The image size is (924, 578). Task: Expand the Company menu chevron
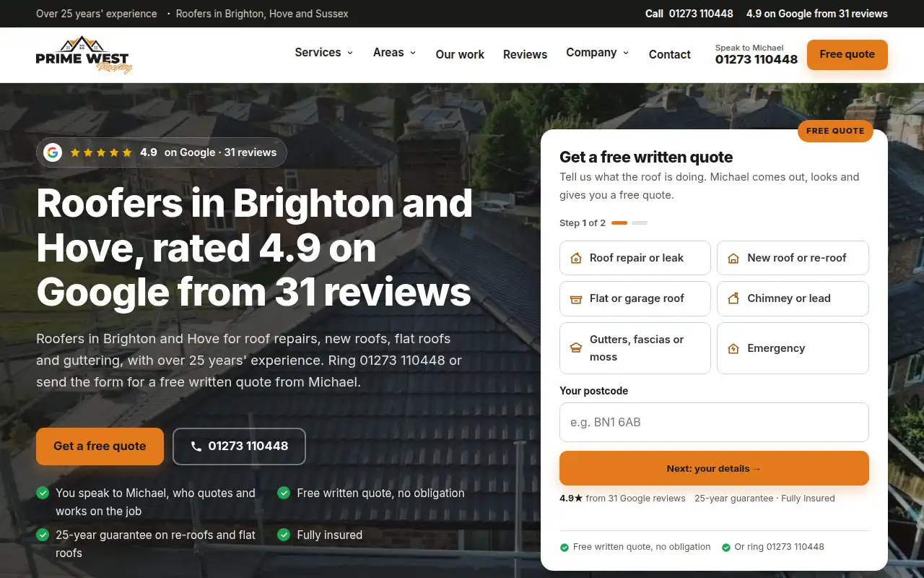click(x=626, y=53)
